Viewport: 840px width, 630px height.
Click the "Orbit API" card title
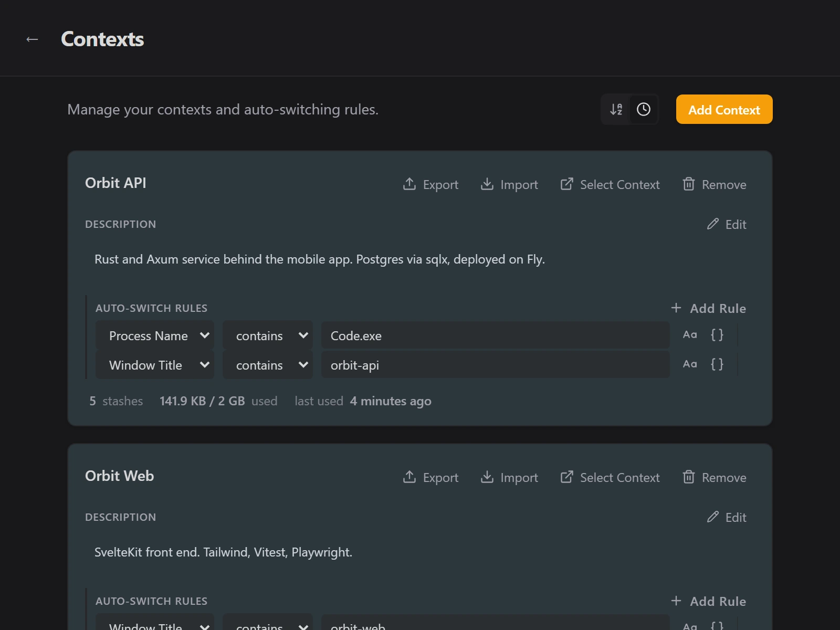[115, 183]
